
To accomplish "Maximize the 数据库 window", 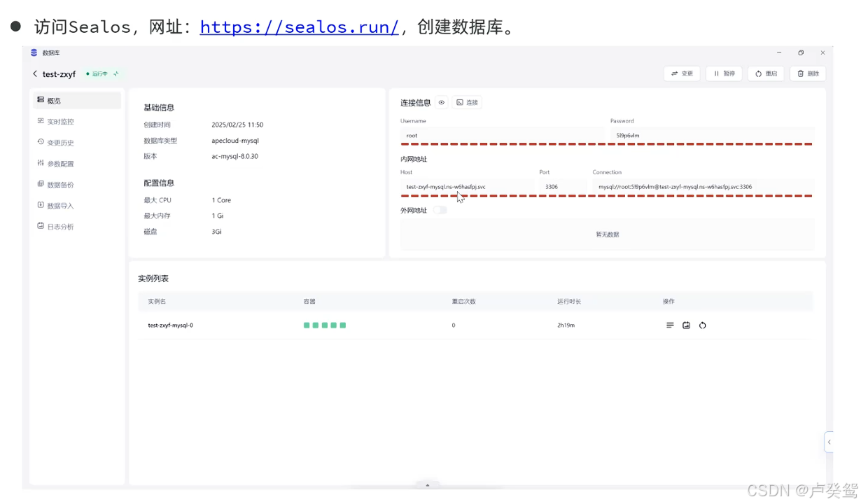I will tap(801, 52).
